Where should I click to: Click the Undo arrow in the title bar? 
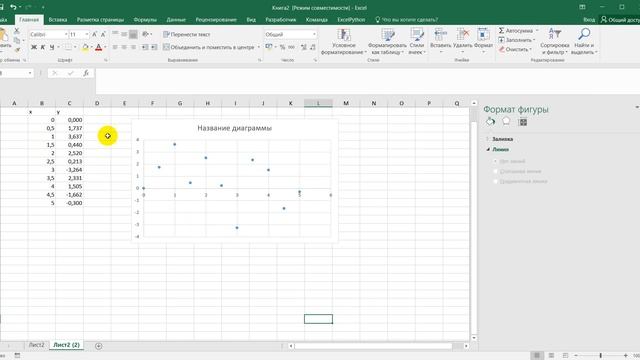click(x=13, y=7)
